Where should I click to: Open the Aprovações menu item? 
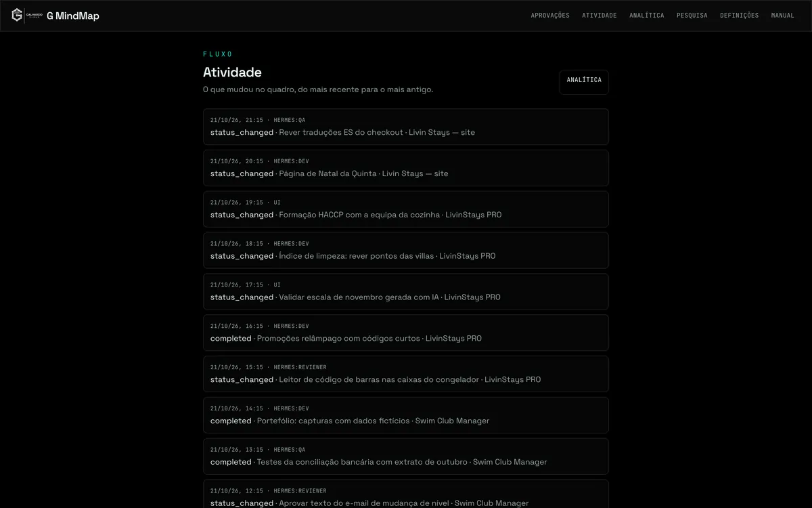pyautogui.click(x=550, y=16)
